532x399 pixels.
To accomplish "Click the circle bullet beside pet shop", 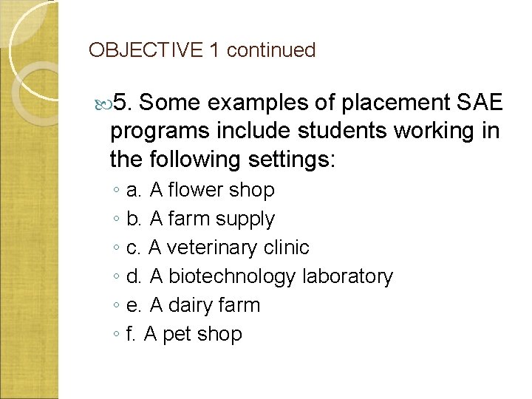I will (117, 334).
